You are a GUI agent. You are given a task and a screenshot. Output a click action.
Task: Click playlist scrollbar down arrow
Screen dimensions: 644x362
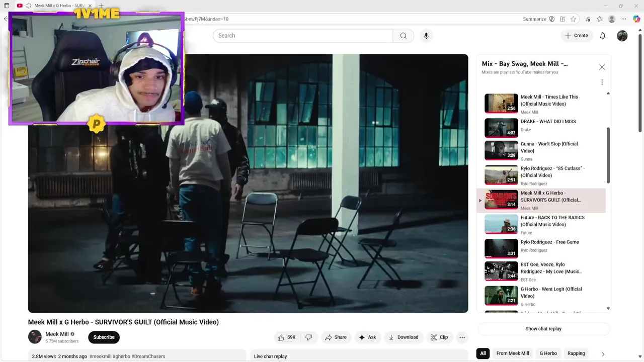[608, 309]
